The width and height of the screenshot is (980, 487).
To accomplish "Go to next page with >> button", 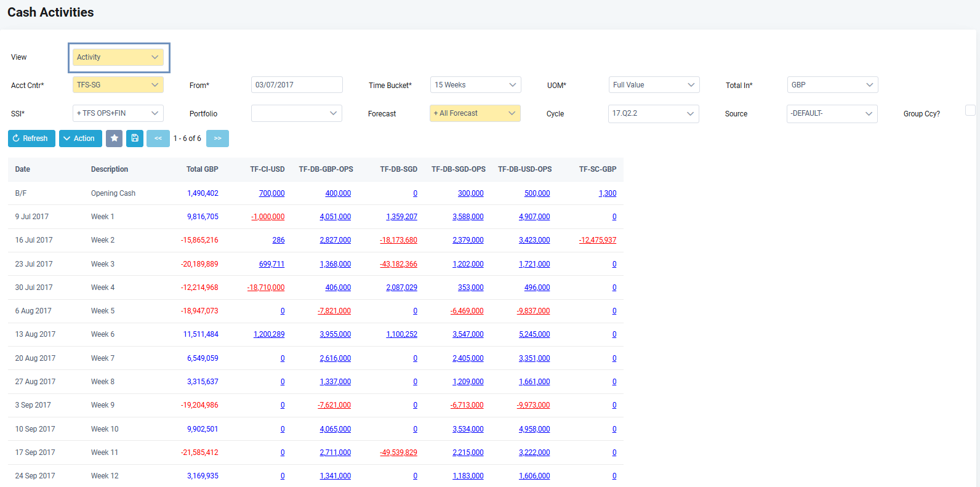I will click(x=217, y=139).
